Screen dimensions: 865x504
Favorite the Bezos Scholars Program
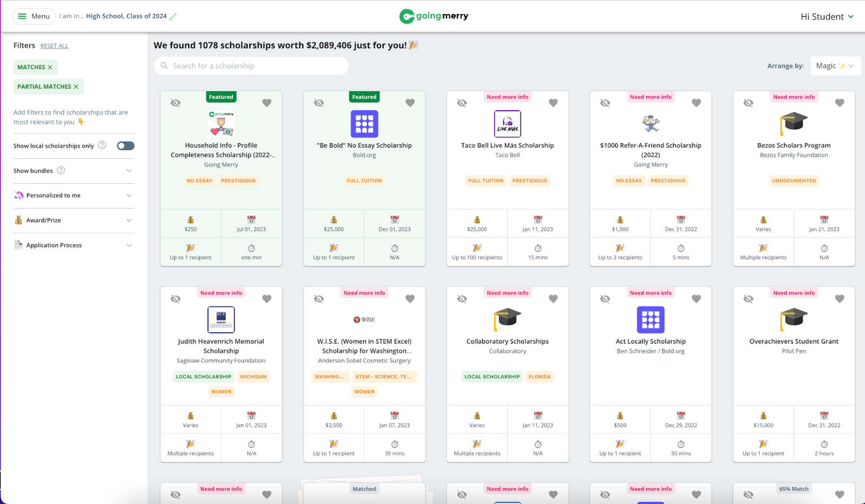[840, 103]
